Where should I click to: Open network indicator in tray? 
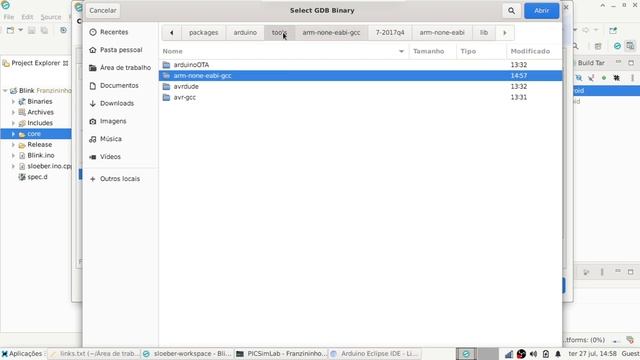[509, 354]
